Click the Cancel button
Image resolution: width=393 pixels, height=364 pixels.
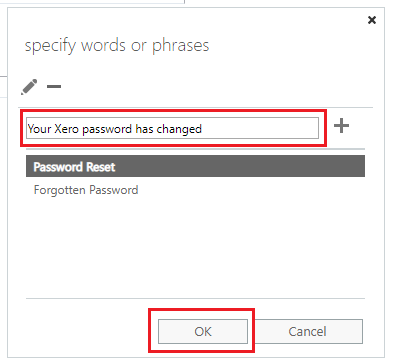tap(307, 331)
